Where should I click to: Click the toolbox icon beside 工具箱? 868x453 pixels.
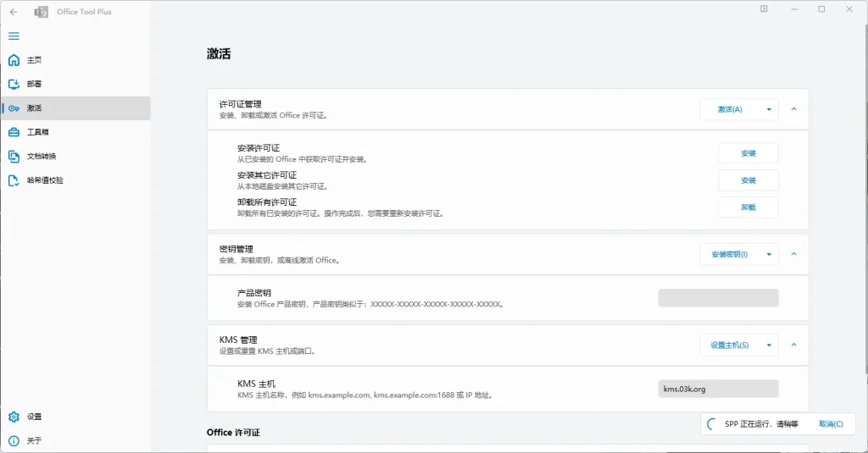(x=14, y=132)
